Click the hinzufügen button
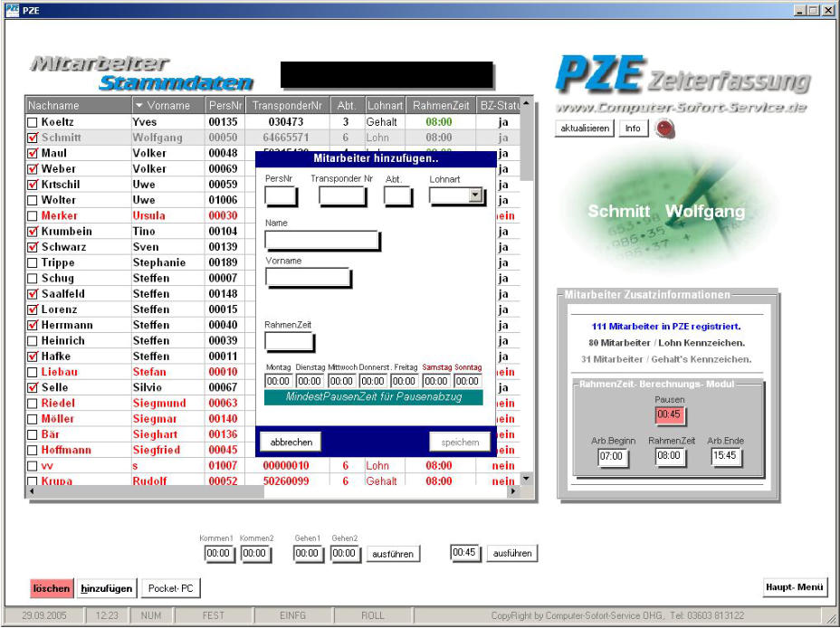The width and height of the screenshot is (840, 628). click(x=107, y=587)
